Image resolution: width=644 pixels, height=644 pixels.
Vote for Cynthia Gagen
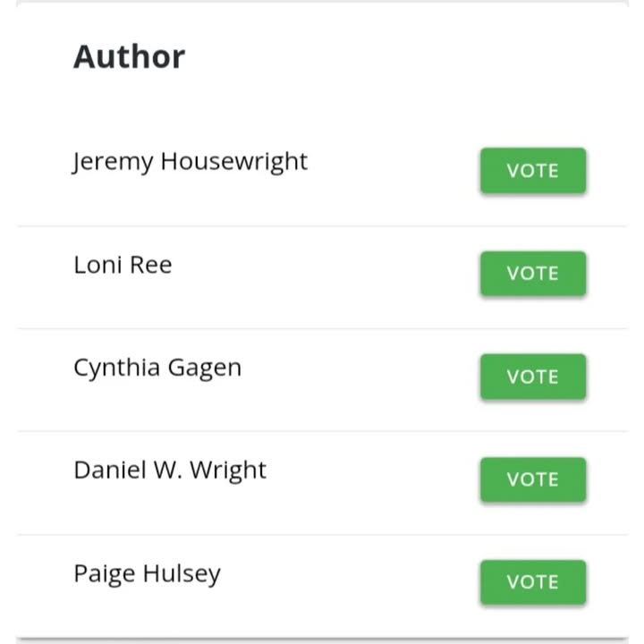pos(533,377)
